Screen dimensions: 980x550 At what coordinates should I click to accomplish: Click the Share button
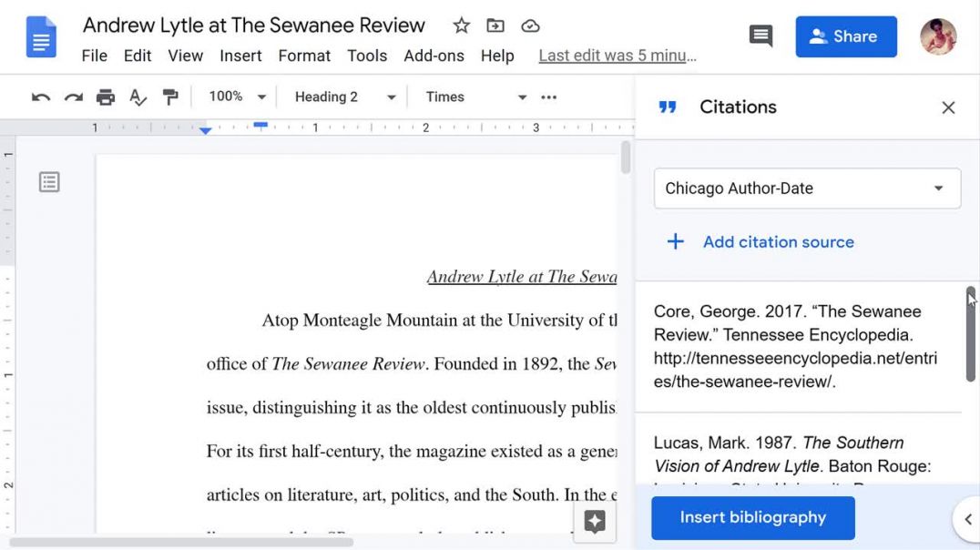[x=846, y=36]
